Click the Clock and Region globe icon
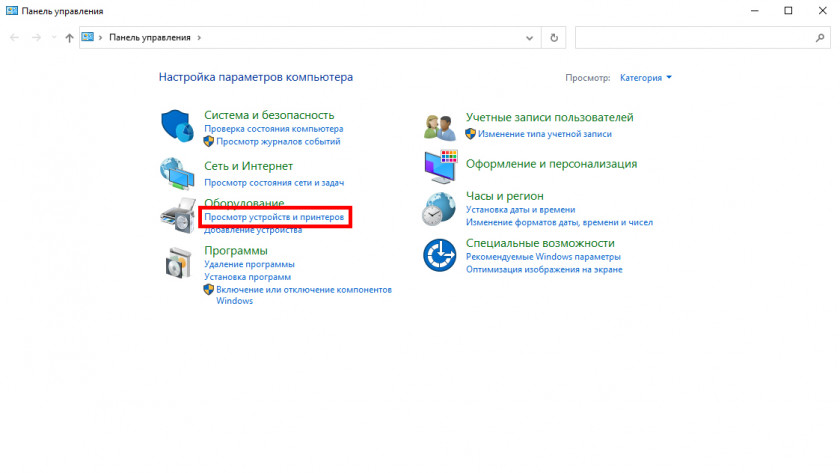Screen dimensions: 840x473 (439, 210)
